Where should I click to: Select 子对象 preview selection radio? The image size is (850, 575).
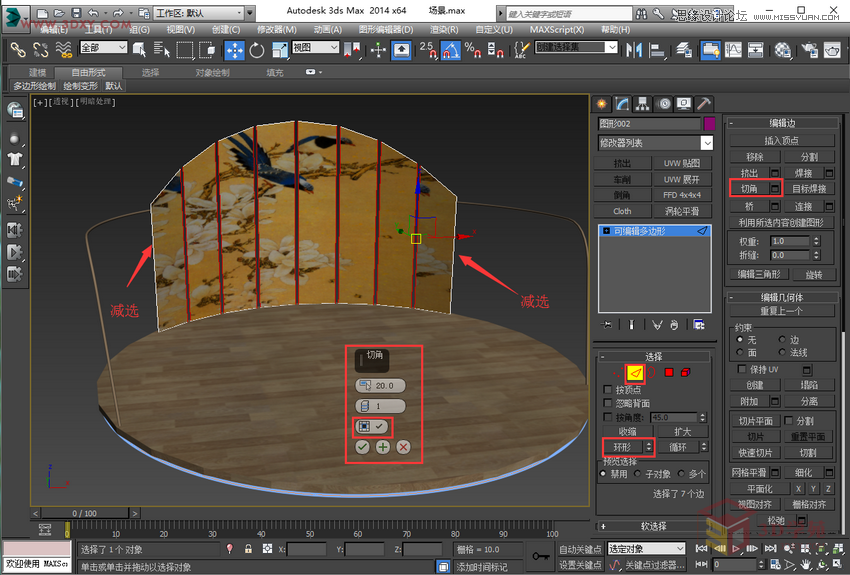pos(638,474)
